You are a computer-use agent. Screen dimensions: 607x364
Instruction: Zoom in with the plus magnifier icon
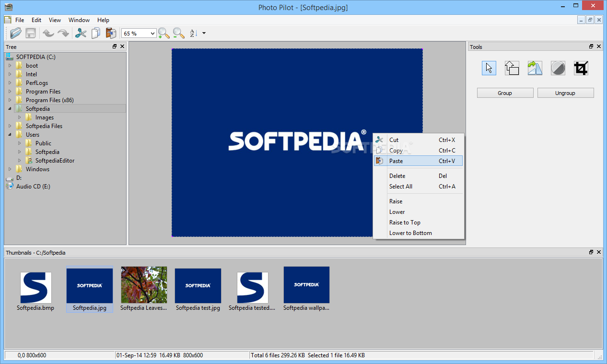164,33
